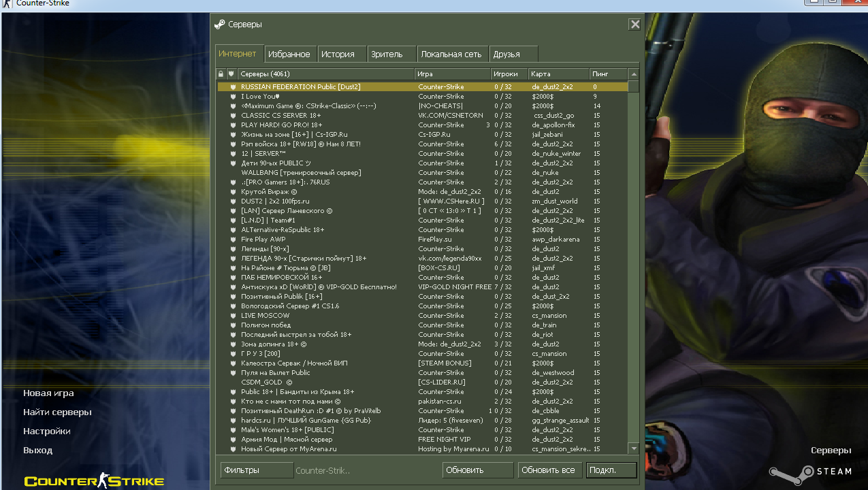The height and width of the screenshot is (490, 868).
Task: Click shield icon beside PLAY HARD! GO PRO! 18+
Action: (233, 125)
